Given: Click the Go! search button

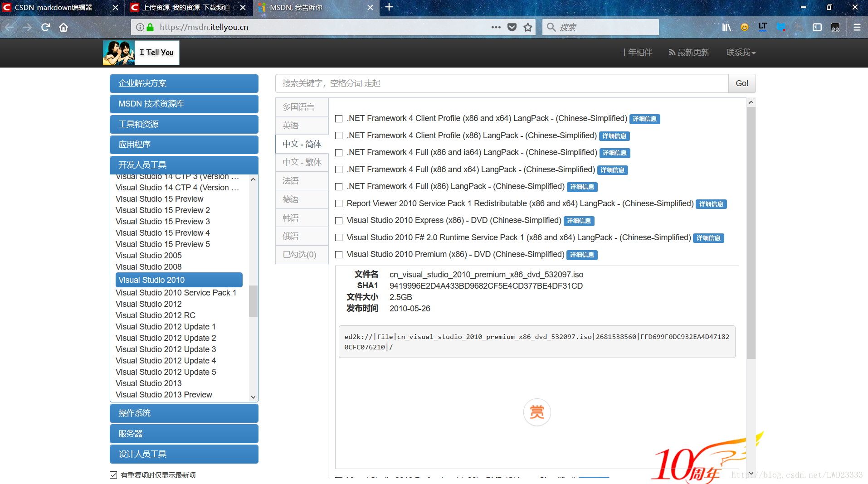Looking at the screenshot, I should pyautogui.click(x=742, y=83).
